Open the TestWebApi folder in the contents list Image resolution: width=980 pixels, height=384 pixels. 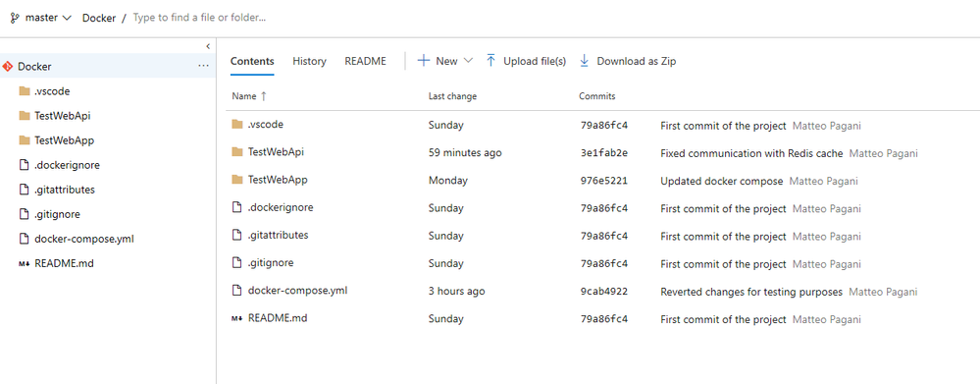[276, 152]
